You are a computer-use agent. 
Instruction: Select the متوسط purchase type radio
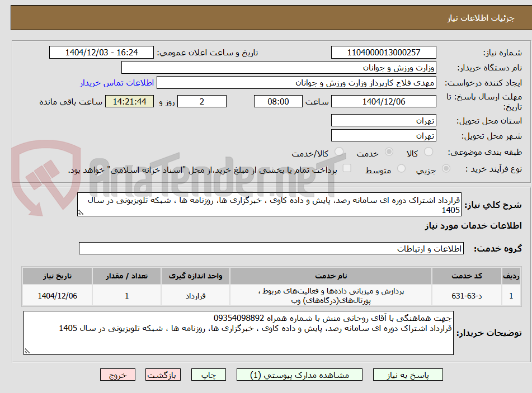tap(401, 168)
